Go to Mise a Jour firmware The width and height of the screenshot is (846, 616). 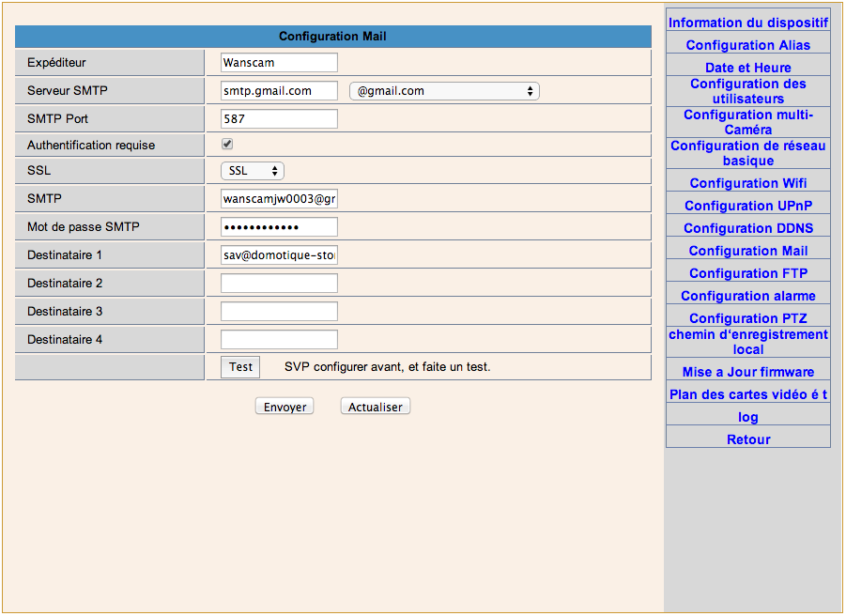coord(748,372)
